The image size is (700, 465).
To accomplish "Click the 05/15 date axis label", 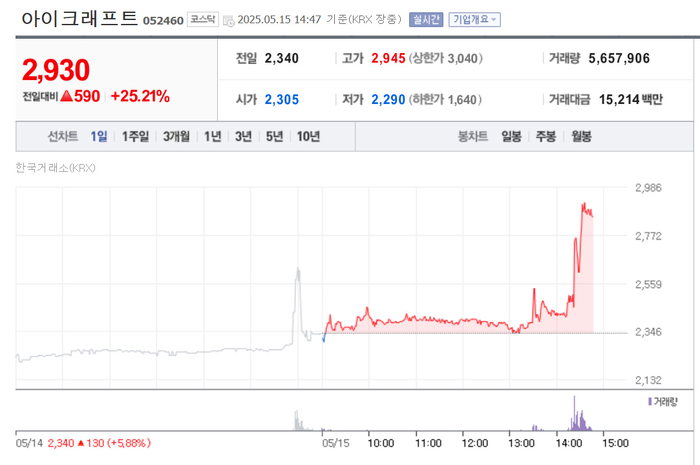I will [336, 443].
